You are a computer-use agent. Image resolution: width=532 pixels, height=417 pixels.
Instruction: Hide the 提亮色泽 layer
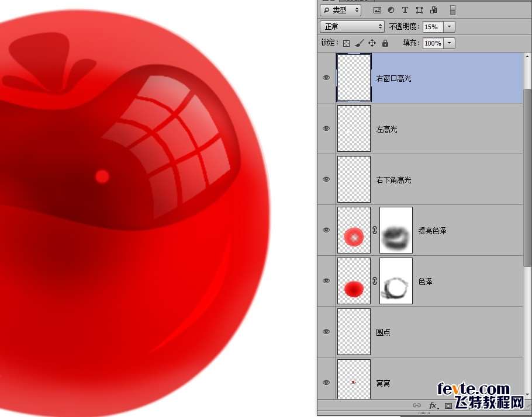coord(326,230)
